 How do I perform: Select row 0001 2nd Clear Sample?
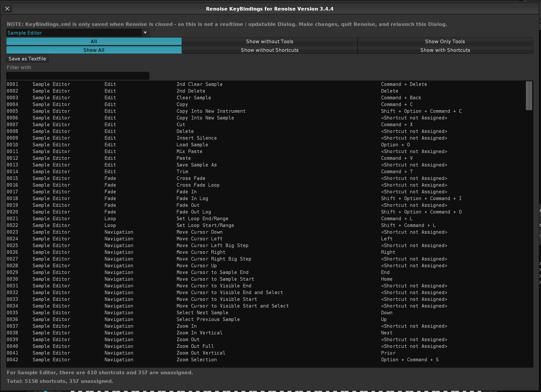point(199,84)
